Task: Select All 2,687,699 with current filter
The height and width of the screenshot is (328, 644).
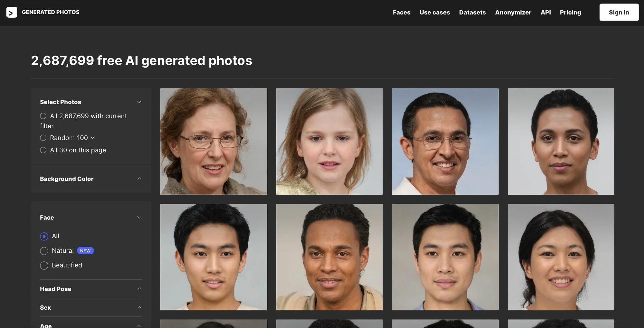Action: click(43, 116)
